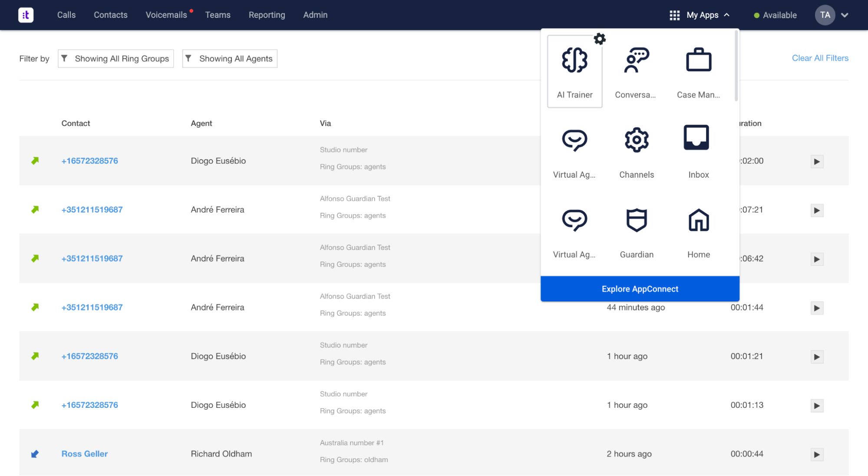Click the TA user avatar
Image resolution: width=868 pixels, height=476 pixels.
coord(825,15)
